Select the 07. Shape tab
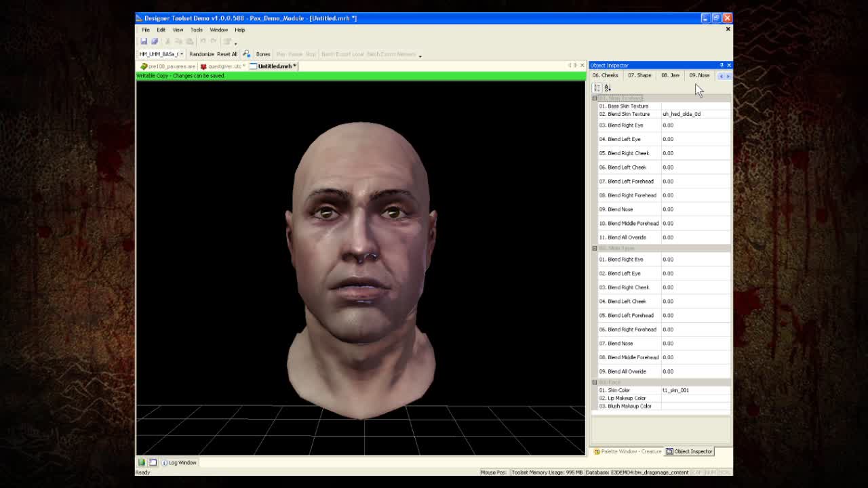868x488 pixels. [x=639, y=75]
